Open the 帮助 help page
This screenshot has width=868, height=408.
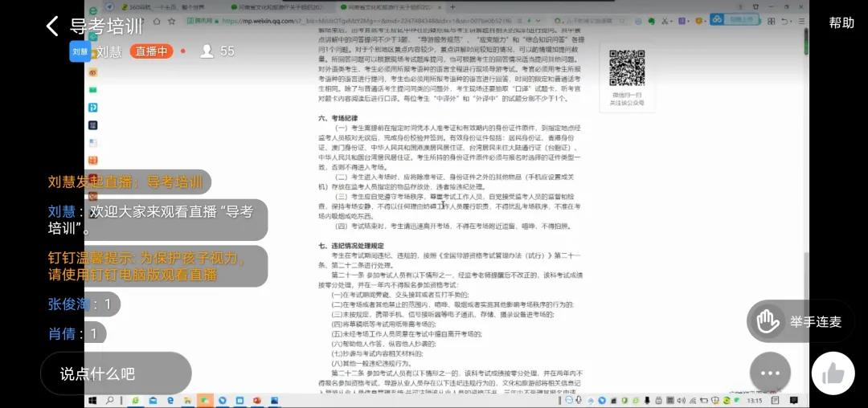(841, 22)
